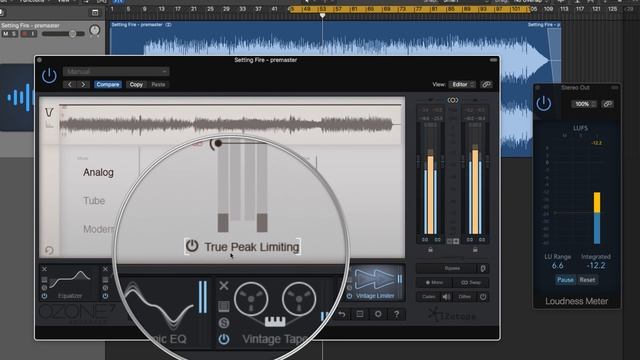Remove second module with its X icon
The image size is (640, 360).
click(105, 269)
